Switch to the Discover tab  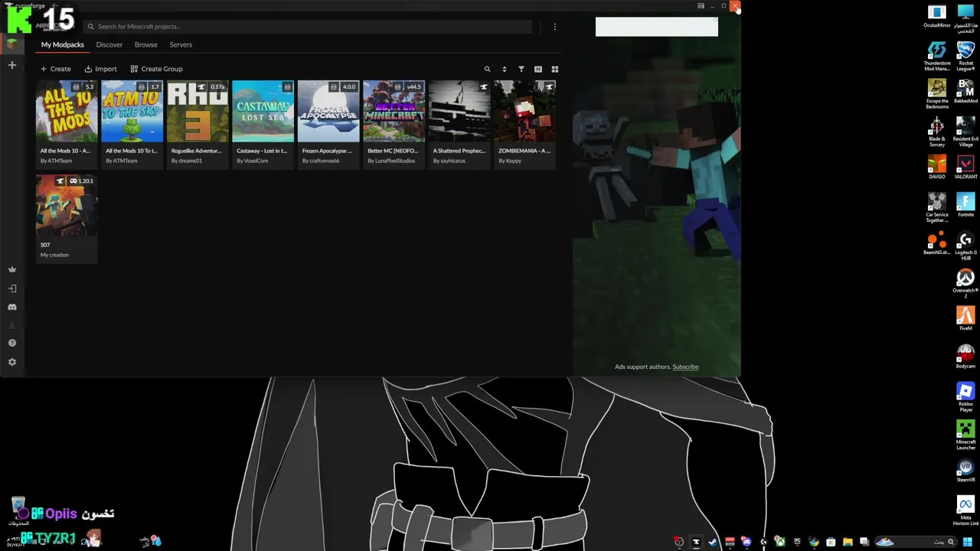coord(109,44)
